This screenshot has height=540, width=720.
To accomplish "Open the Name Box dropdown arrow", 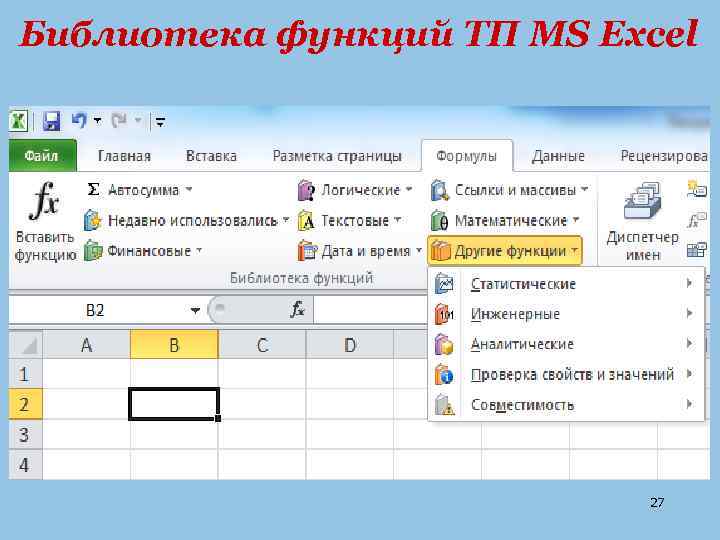I will pos(195,311).
